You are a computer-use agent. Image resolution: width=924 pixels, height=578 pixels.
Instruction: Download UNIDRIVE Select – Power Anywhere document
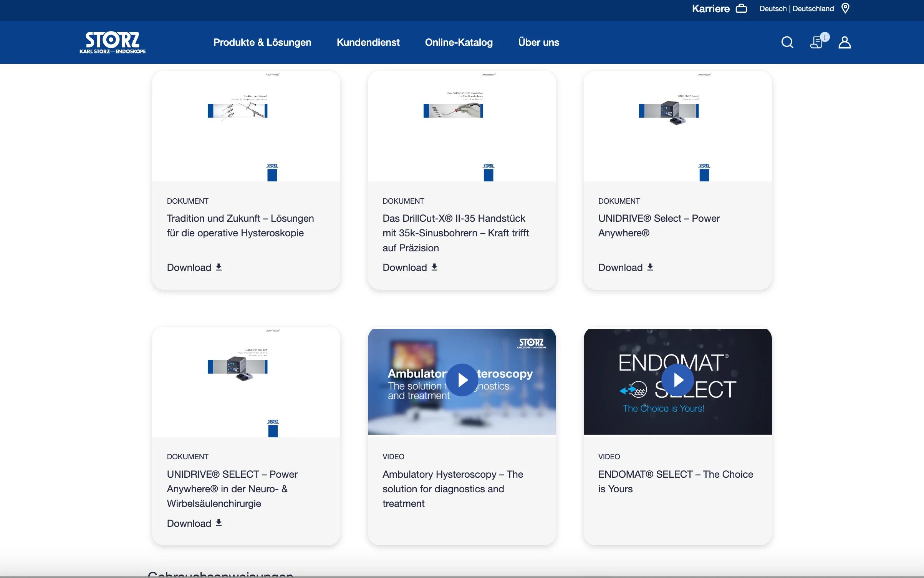pos(626,267)
